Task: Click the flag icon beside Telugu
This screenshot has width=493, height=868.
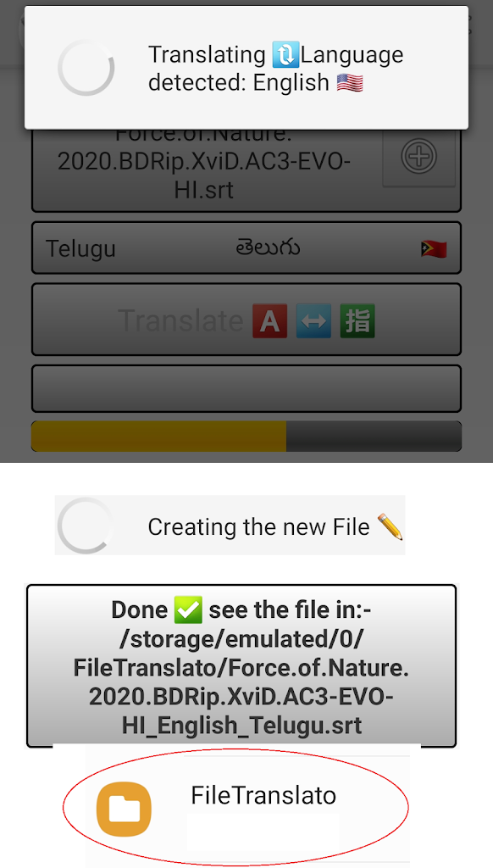Action: 434,248
